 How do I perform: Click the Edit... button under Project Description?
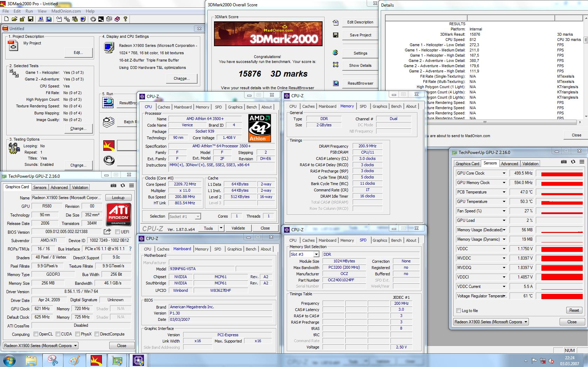[x=78, y=53]
